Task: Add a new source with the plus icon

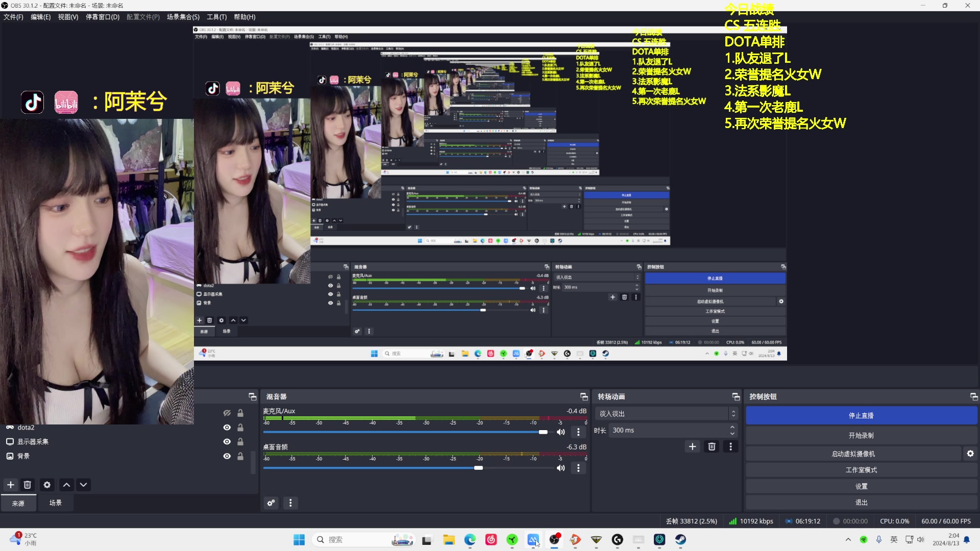Action: pos(11,485)
